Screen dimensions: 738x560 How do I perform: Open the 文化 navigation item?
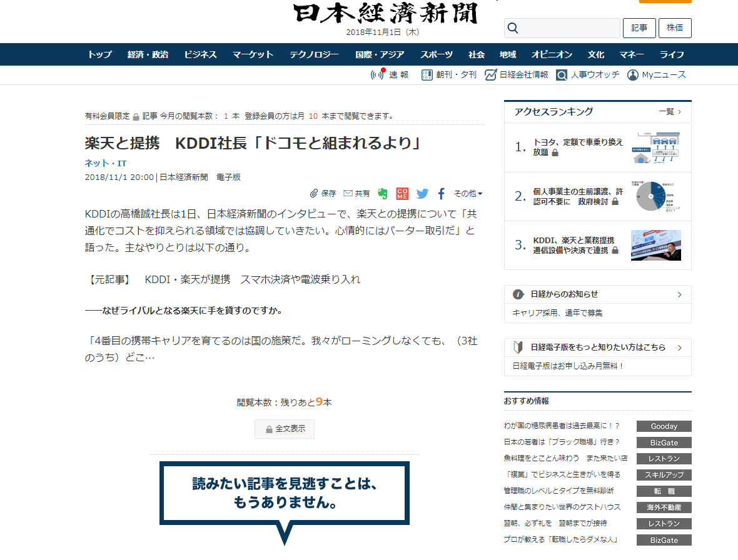(x=596, y=54)
